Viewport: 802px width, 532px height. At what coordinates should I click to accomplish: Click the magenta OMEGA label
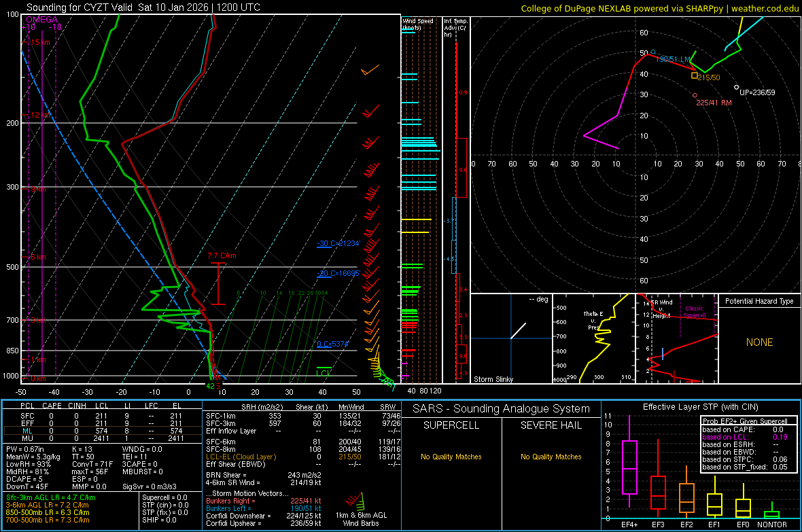click(42, 20)
